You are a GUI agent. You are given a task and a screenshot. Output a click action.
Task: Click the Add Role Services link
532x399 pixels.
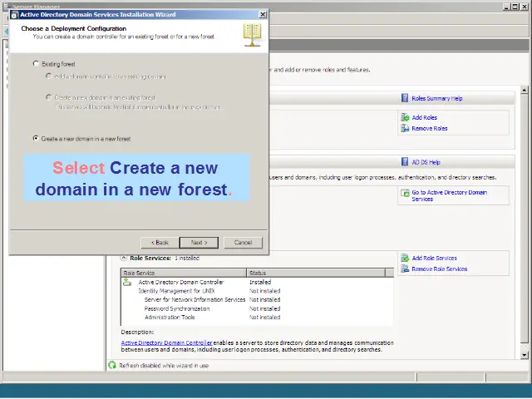[434, 259]
